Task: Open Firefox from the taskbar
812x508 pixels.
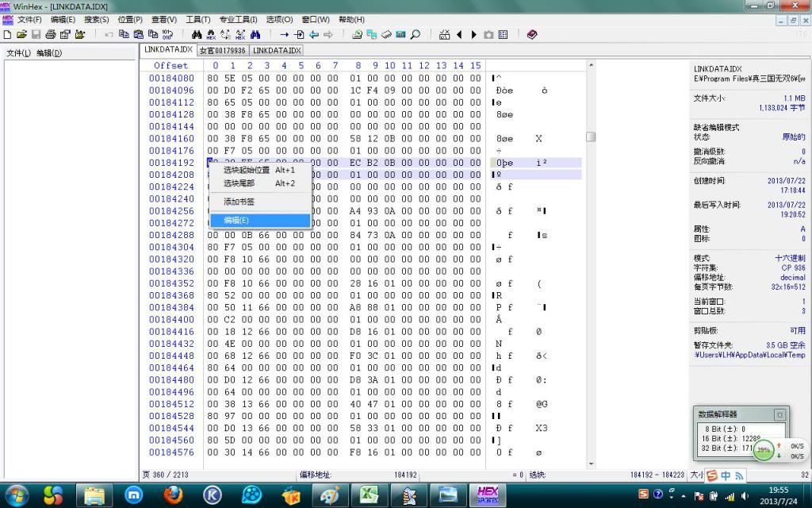Action: click(174, 495)
